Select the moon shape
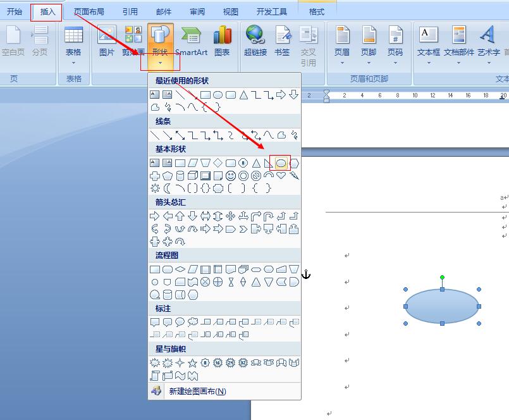The height and width of the screenshot is (420, 509). pyautogui.click(x=168, y=188)
